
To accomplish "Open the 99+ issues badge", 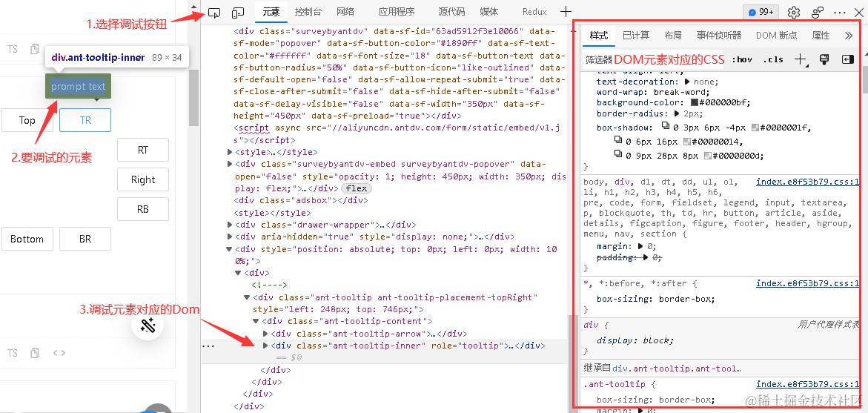I will click(761, 12).
